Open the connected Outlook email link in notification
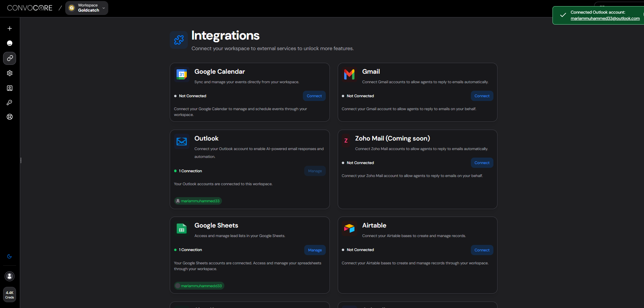Image resolution: width=644 pixels, height=308 pixels. (x=605, y=18)
